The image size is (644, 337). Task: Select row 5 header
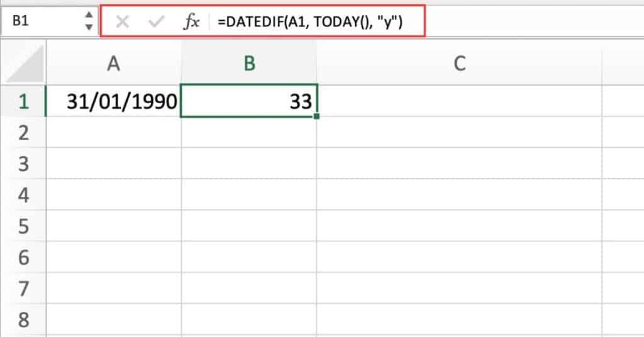click(x=23, y=226)
